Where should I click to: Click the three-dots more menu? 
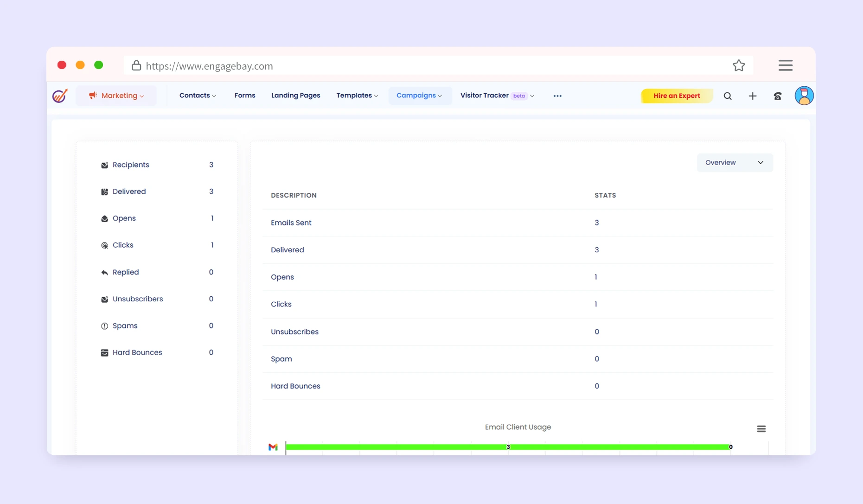point(557,96)
